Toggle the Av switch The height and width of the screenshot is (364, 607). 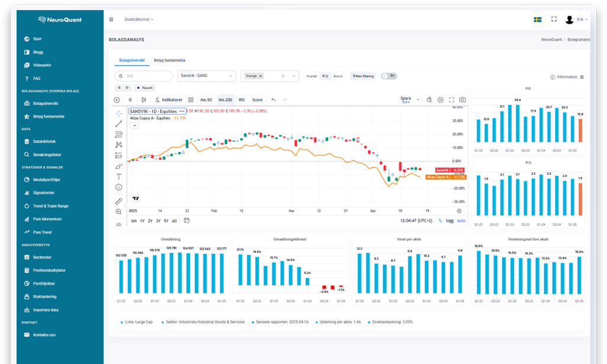click(388, 76)
